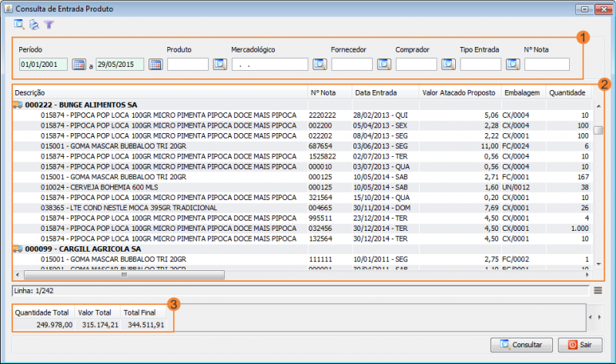Click totals panel left scroll arrow
The image size is (616, 364).
(591, 317)
